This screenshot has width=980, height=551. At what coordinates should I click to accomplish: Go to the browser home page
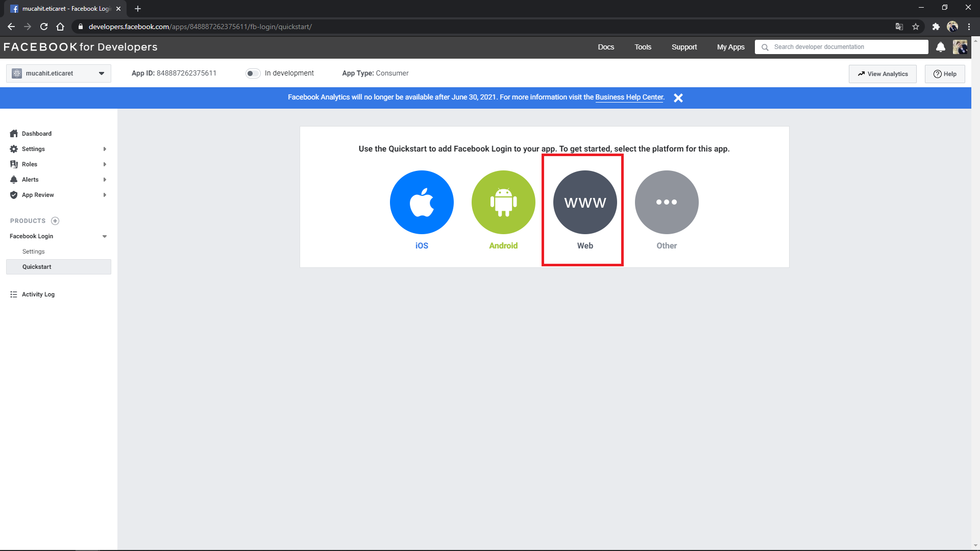pyautogui.click(x=60, y=27)
